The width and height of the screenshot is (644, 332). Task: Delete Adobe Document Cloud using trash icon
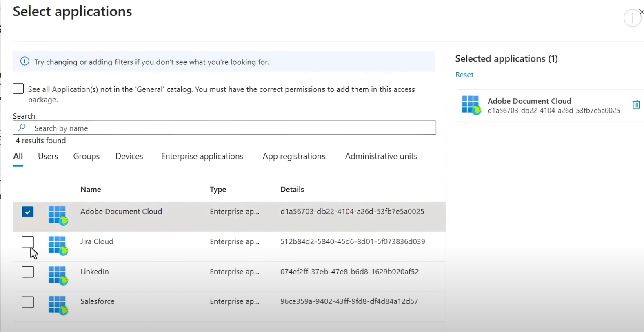click(x=636, y=105)
